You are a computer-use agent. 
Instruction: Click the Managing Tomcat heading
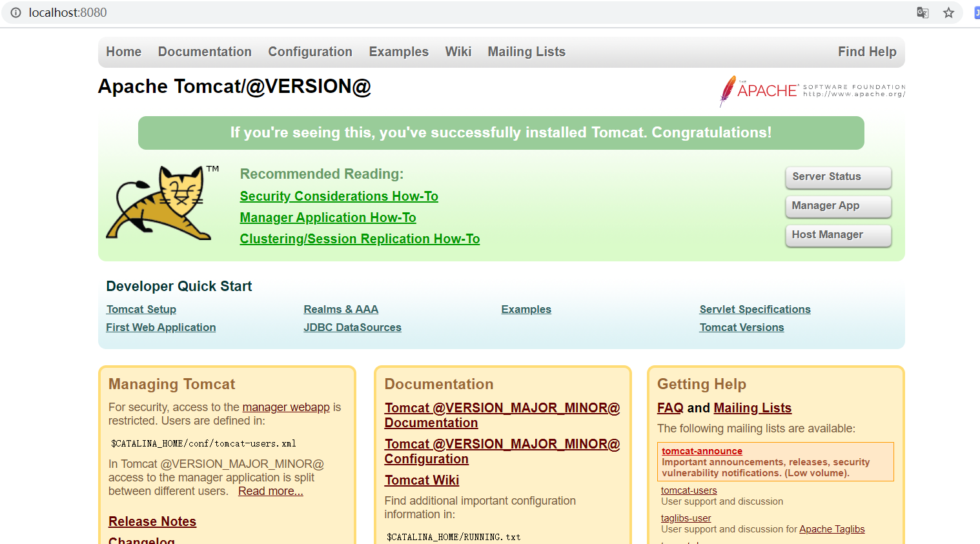click(x=172, y=384)
